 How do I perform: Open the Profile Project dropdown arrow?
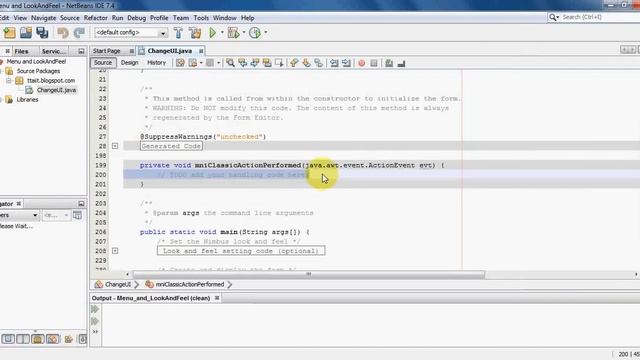(266, 32)
